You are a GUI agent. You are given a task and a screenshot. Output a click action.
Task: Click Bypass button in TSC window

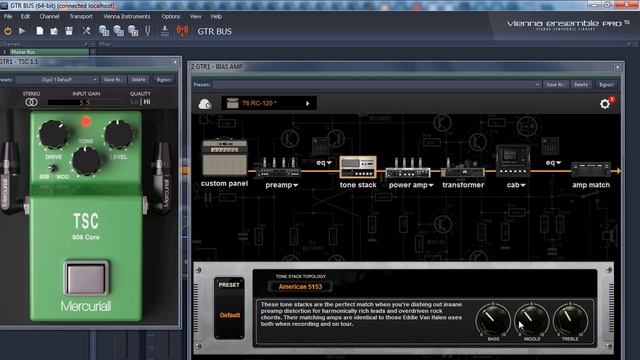coord(164,80)
